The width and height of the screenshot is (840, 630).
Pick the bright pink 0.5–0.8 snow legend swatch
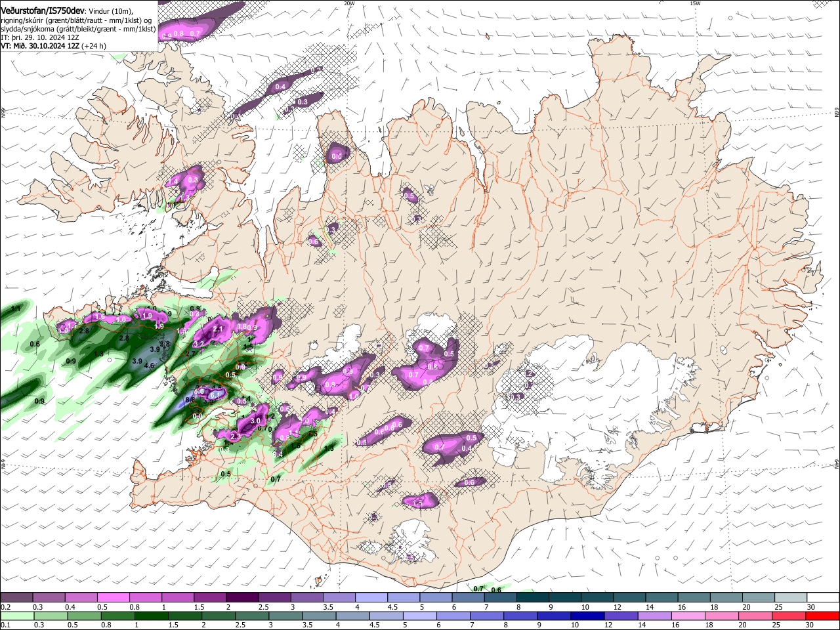click(113, 598)
